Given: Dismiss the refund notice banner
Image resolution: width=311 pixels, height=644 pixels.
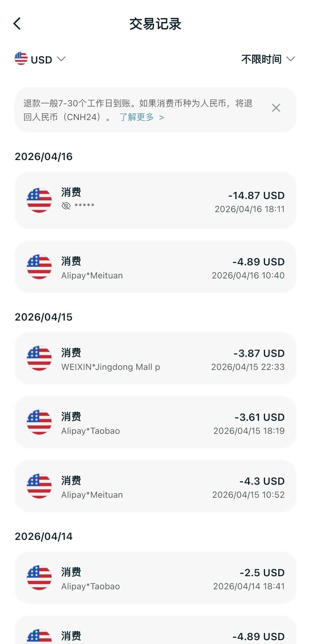Looking at the screenshot, I should [276, 108].
